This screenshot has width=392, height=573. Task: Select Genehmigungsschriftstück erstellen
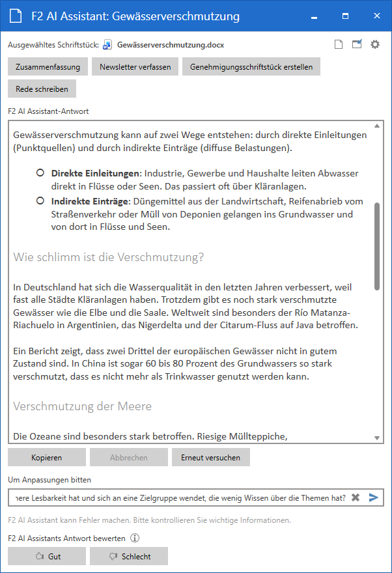[x=251, y=66]
